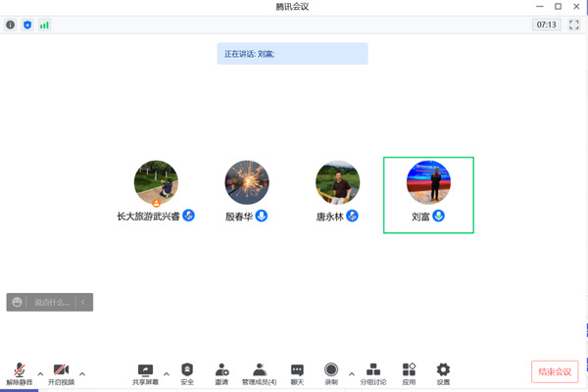Unmute microphone with 解除静音
The height and width of the screenshot is (392, 588).
click(20, 374)
